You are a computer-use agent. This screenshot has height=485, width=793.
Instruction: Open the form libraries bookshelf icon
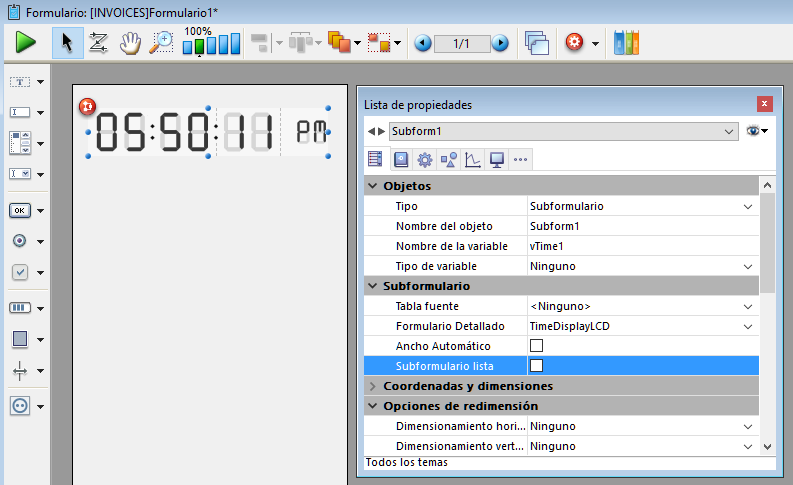tap(626, 43)
